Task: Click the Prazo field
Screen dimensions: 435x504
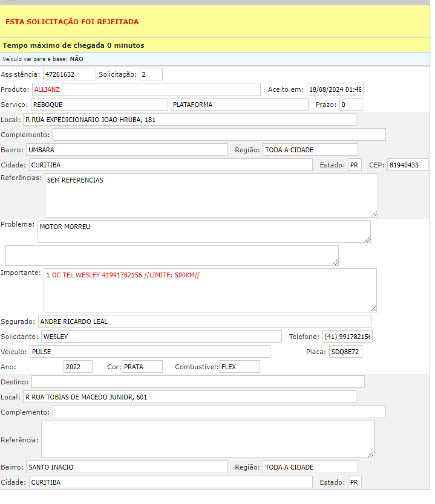Action: [350, 105]
